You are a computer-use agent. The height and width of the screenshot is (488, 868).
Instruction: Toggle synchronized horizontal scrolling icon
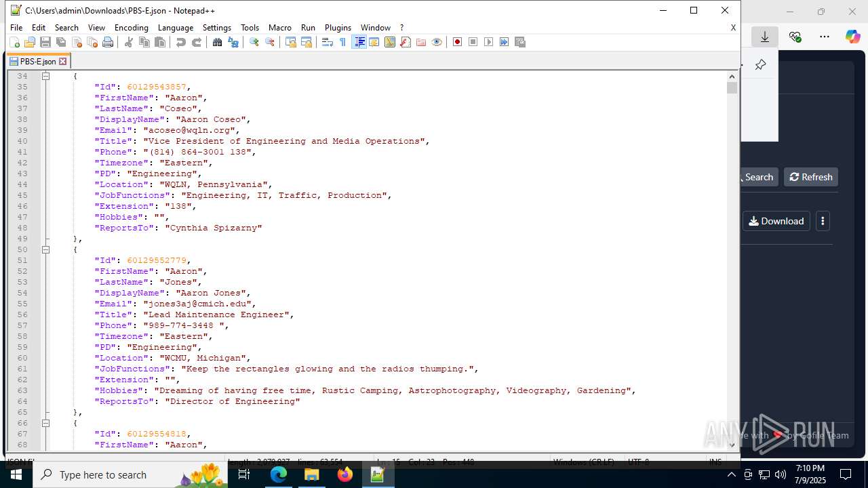pos(306,42)
